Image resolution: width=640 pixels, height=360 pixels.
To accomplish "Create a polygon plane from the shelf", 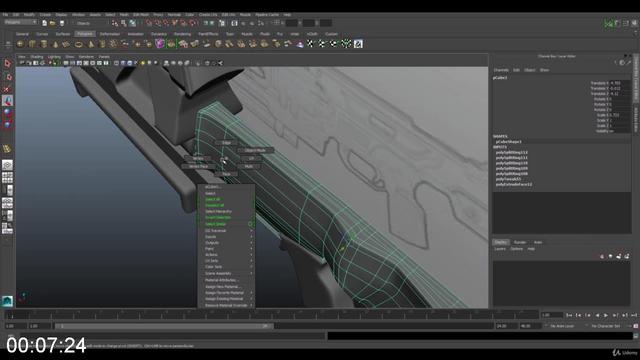I will [x=67, y=44].
